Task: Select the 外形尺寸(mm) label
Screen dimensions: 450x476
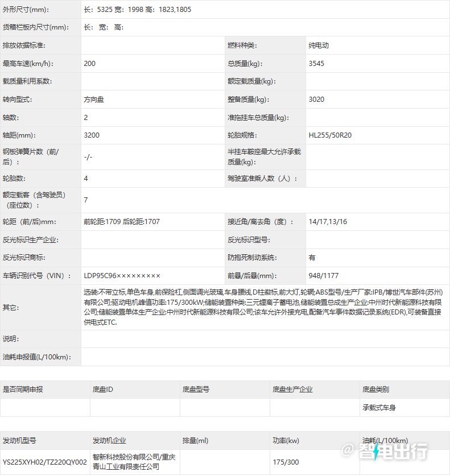Action: coord(26,10)
